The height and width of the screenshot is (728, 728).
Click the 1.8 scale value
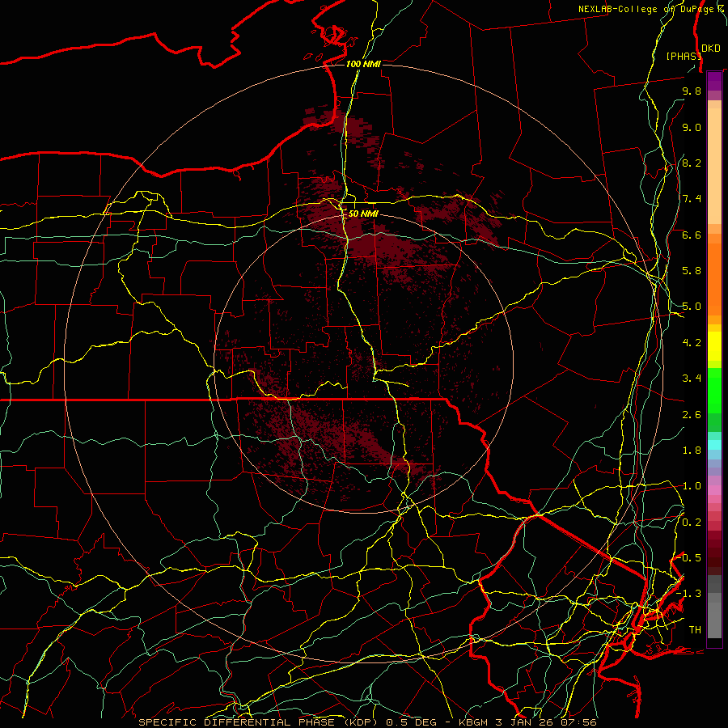(x=692, y=451)
